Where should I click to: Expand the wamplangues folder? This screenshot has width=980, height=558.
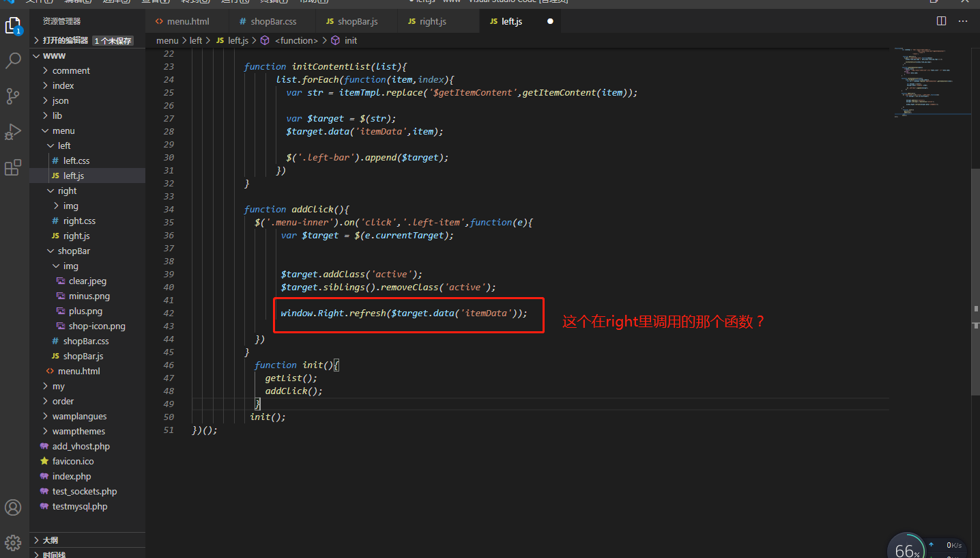point(87,416)
